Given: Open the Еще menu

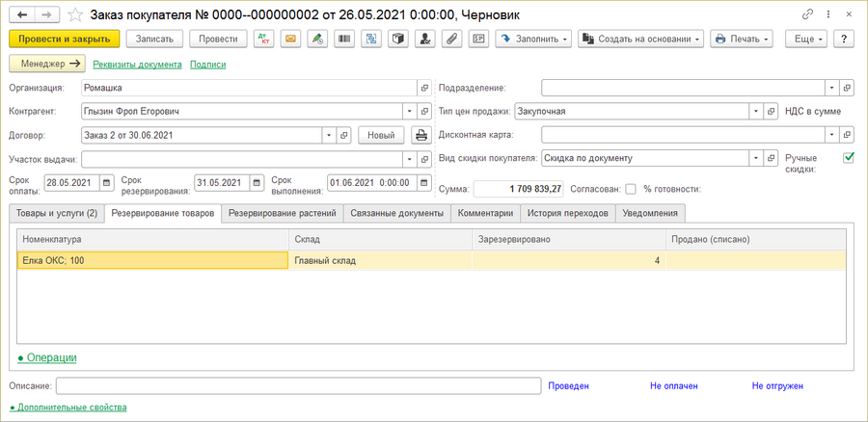Looking at the screenshot, I should click(806, 40).
